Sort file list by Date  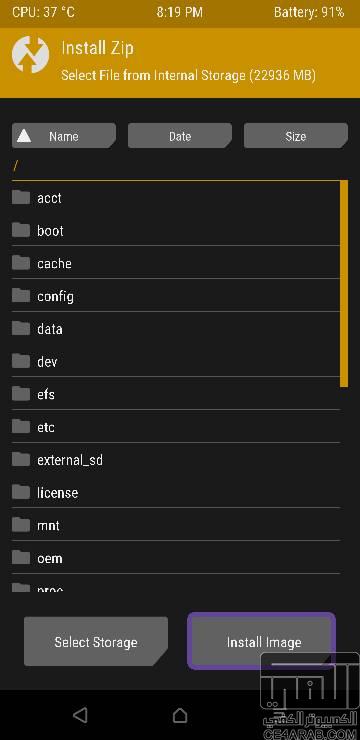click(180, 136)
